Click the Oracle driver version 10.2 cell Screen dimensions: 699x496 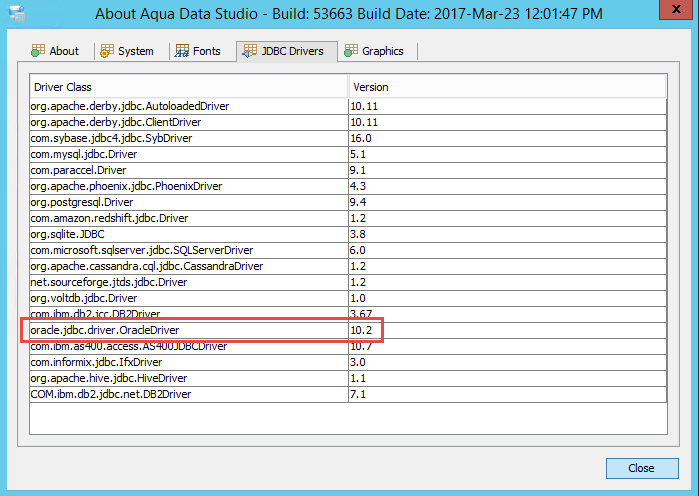click(507, 330)
